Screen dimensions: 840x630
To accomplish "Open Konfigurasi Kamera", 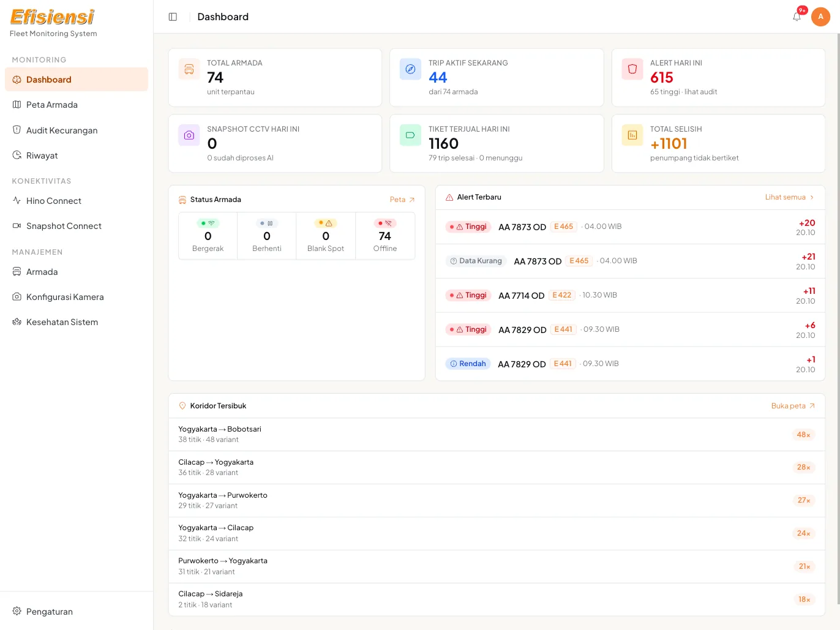I will tap(77, 297).
